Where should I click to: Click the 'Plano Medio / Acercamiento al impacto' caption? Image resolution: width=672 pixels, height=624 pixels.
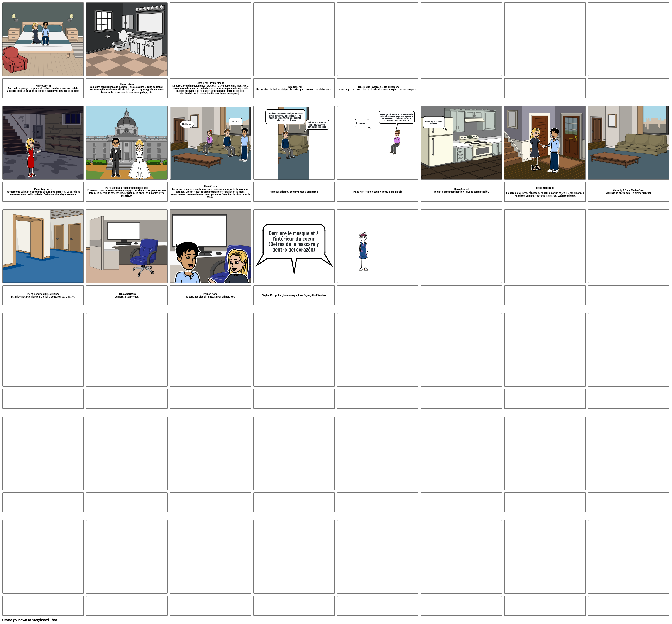pyautogui.click(x=378, y=88)
